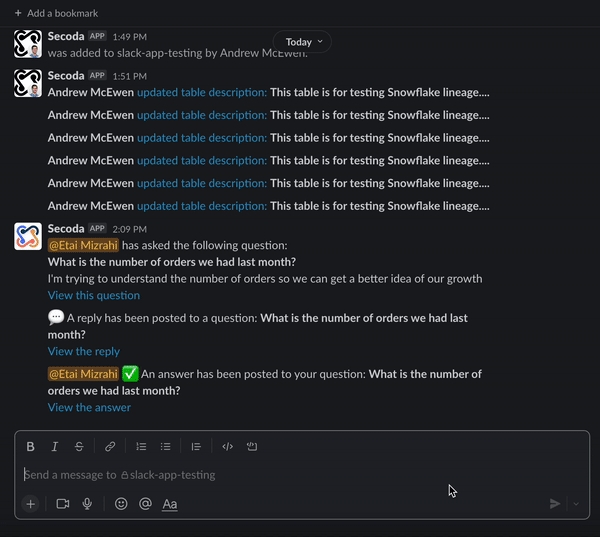Record an audio clip

coord(88,504)
